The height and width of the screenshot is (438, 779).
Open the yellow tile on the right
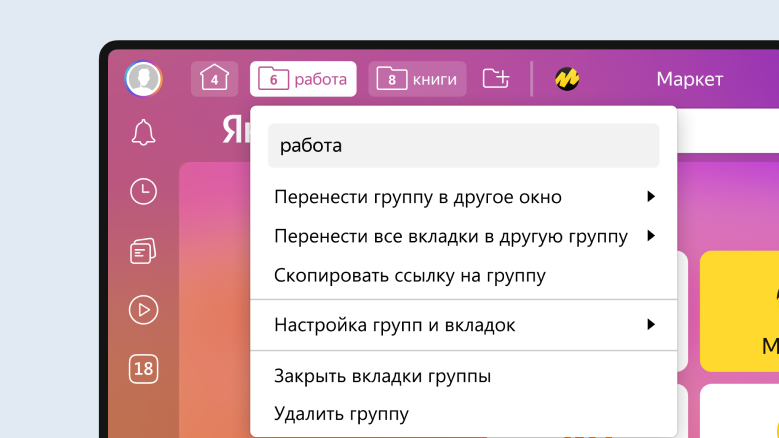tap(740, 311)
